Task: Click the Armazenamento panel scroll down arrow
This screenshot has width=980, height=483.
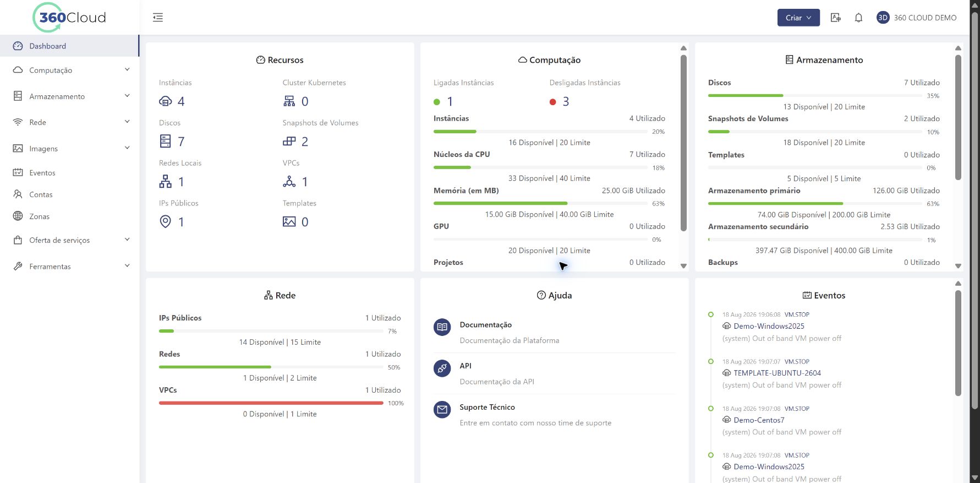Action: click(x=958, y=266)
